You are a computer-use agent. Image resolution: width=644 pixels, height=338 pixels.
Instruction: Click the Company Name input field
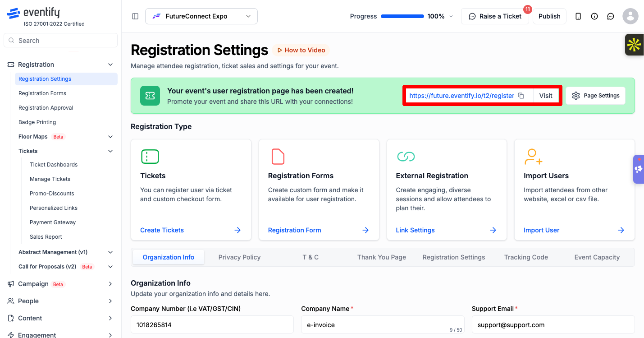pyautogui.click(x=383, y=325)
